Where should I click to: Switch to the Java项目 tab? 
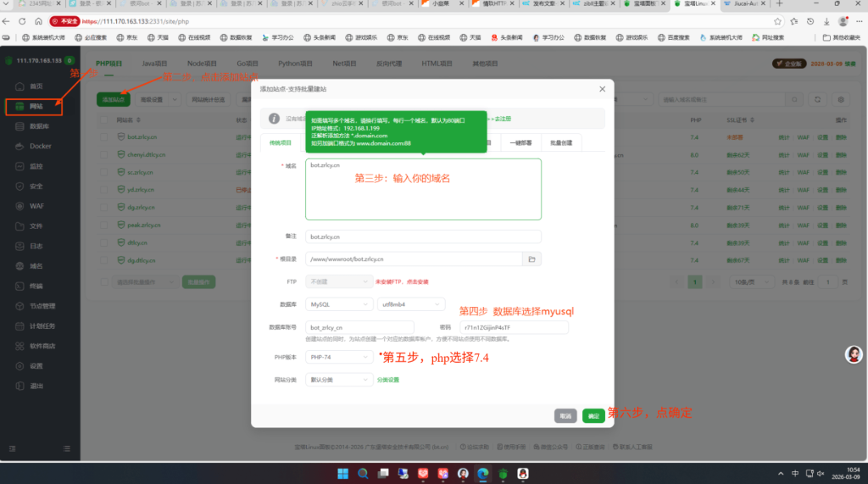click(153, 64)
